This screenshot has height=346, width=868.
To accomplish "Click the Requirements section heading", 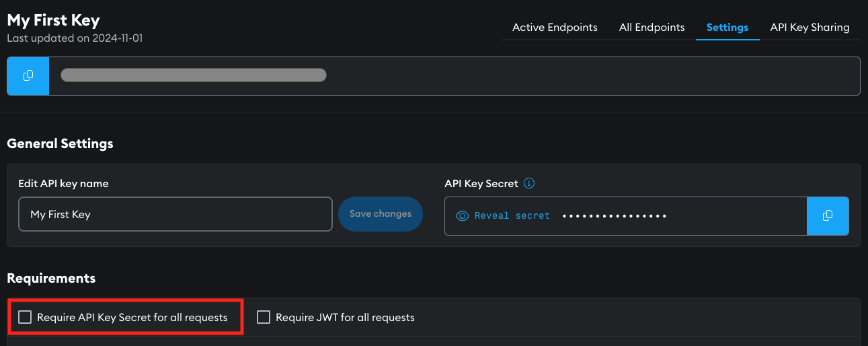I will click(51, 278).
